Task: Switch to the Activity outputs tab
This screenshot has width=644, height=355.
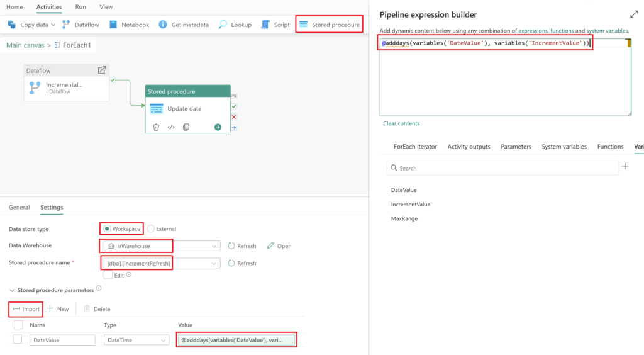Action: [x=469, y=146]
